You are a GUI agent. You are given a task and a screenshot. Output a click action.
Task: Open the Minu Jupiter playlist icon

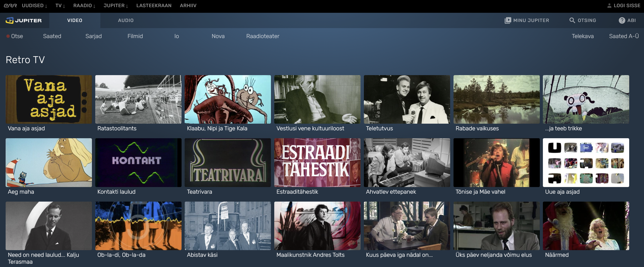pos(508,20)
